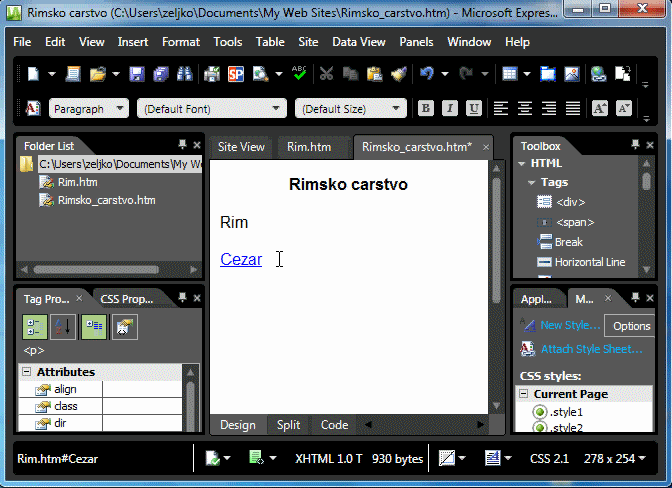Viewport: 672px width, 488px height.
Task: Select Rimsko_carstvo.htm in Folder List
Action: click(x=106, y=200)
